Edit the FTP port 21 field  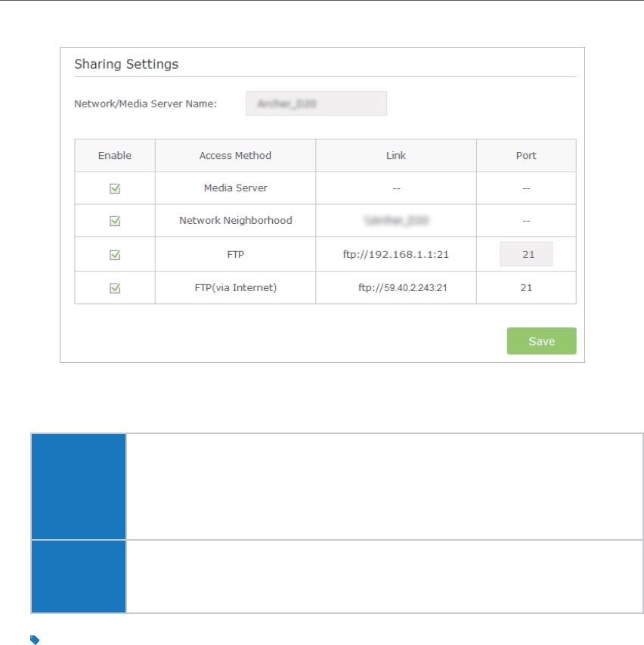click(x=526, y=254)
